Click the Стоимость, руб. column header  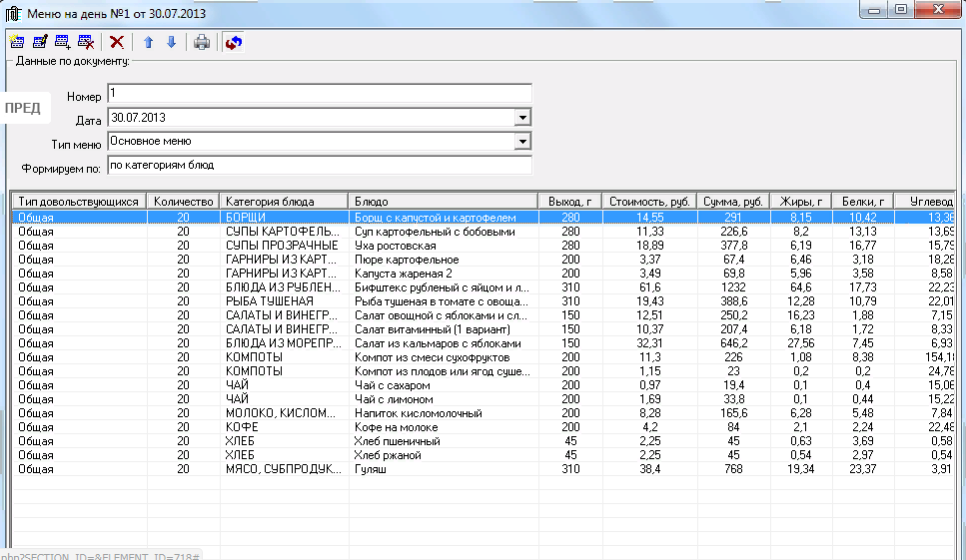click(649, 202)
